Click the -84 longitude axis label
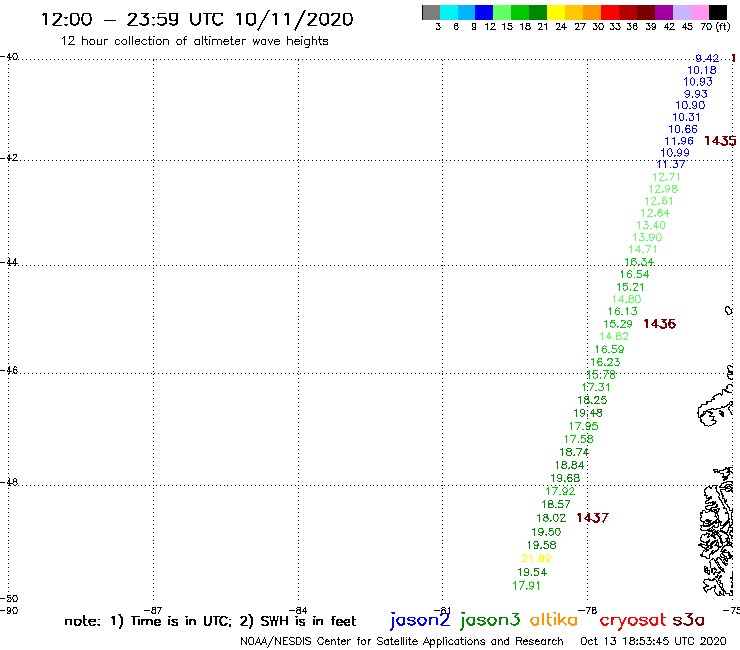This screenshot has height=650, width=740. [x=298, y=611]
